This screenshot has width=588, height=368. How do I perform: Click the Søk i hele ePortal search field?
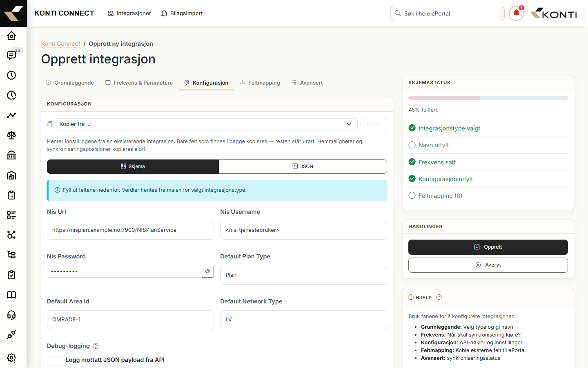[x=447, y=13]
